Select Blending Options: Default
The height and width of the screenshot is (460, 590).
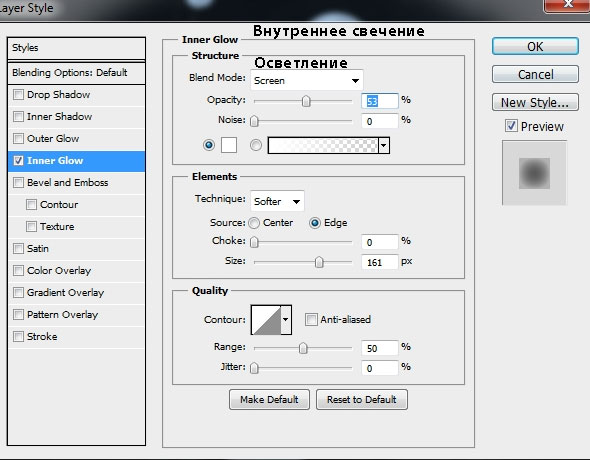click(76, 73)
